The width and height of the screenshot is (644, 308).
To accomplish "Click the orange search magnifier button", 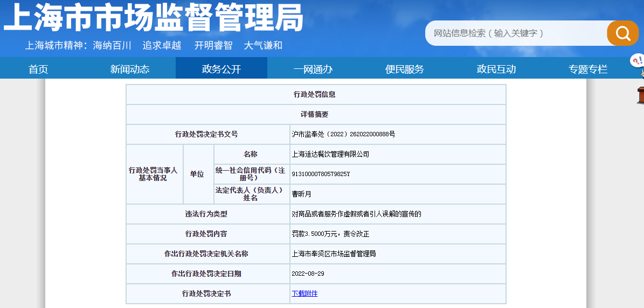I will tap(622, 33).
